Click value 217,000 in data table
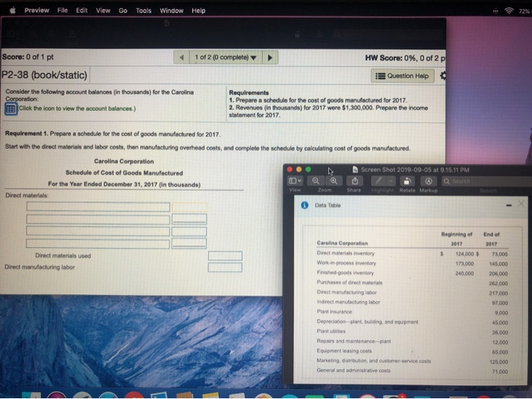Image resolution: width=532 pixels, height=399 pixels. (499, 293)
